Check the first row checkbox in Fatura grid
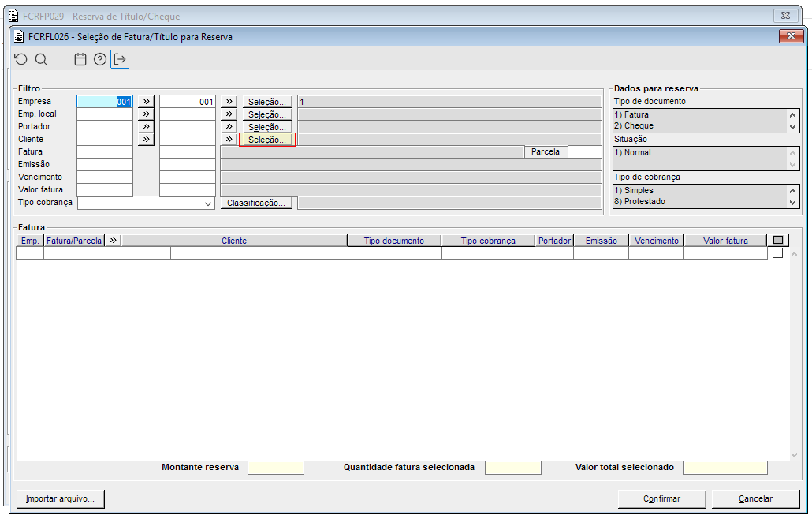The width and height of the screenshot is (812, 519). (777, 252)
